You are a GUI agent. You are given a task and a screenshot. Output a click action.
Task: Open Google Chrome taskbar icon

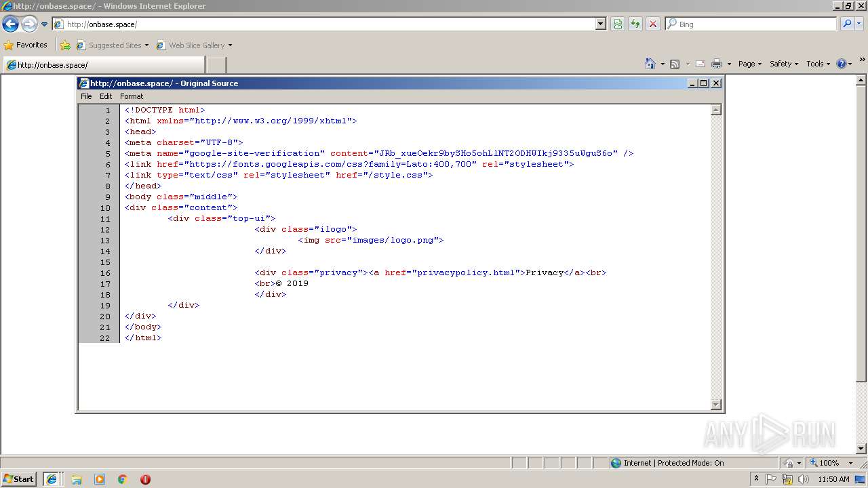click(x=123, y=479)
